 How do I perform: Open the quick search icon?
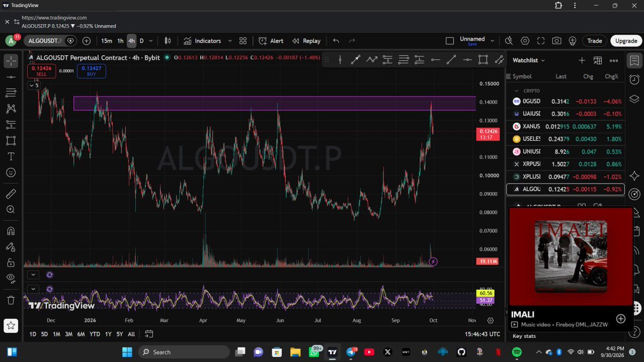[509, 41]
